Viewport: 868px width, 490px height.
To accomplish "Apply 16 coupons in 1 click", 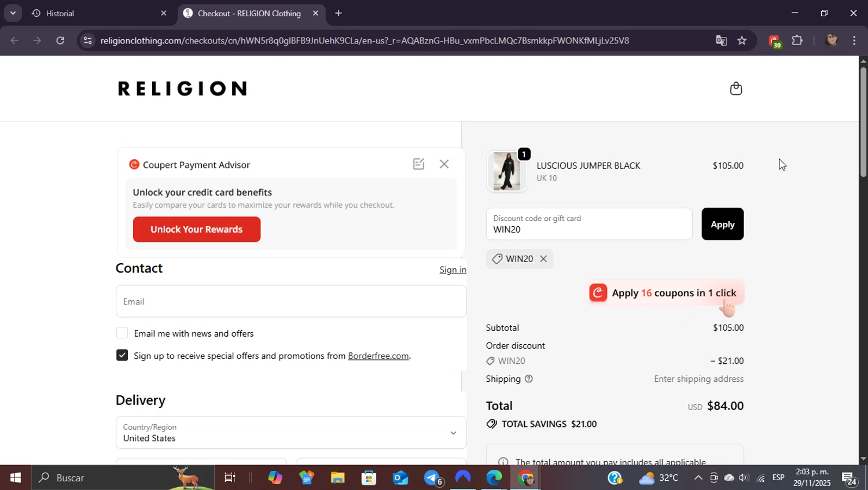I will point(664,293).
